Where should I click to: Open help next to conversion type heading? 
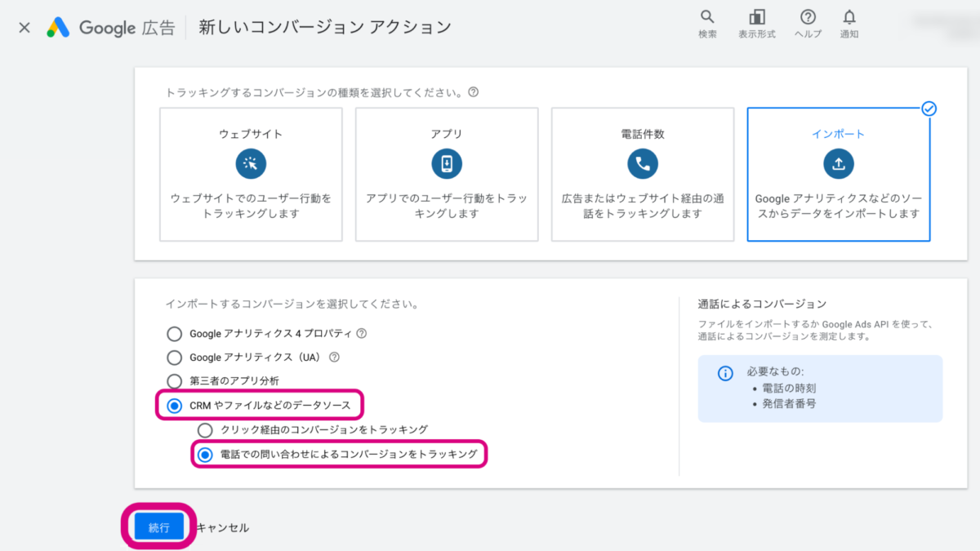click(x=474, y=92)
